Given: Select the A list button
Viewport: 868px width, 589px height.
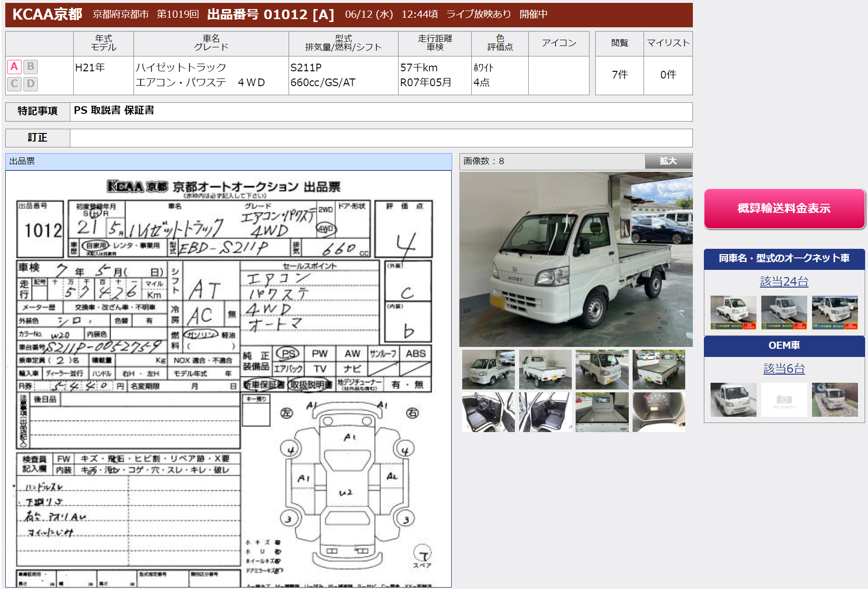Looking at the screenshot, I should 14,67.
